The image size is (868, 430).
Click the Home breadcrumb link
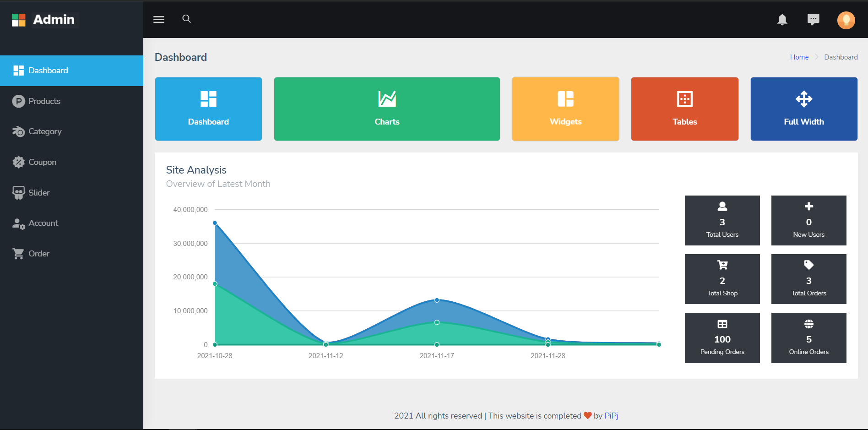point(799,57)
